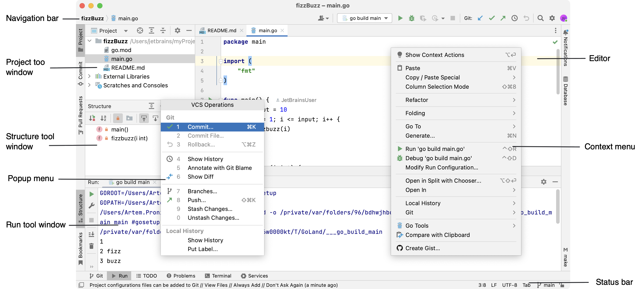Click fizzBuzz in navigation bar
This screenshot has height=289, width=644.
point(93,19)
